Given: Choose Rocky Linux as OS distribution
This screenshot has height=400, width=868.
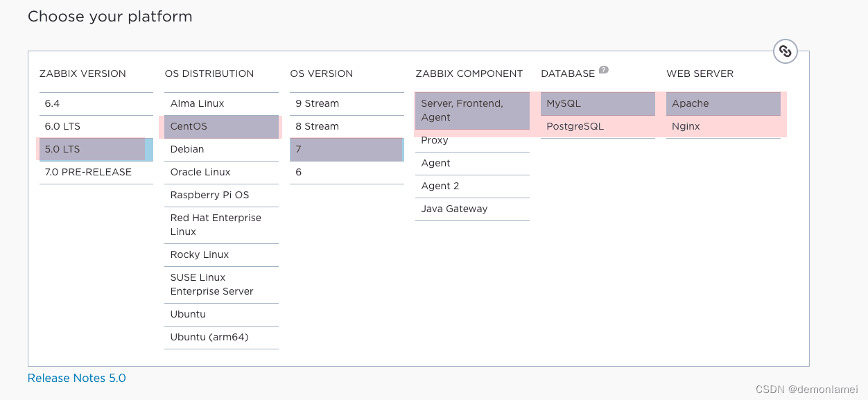Looking at the screenshot, I should (x=222, y=255).
